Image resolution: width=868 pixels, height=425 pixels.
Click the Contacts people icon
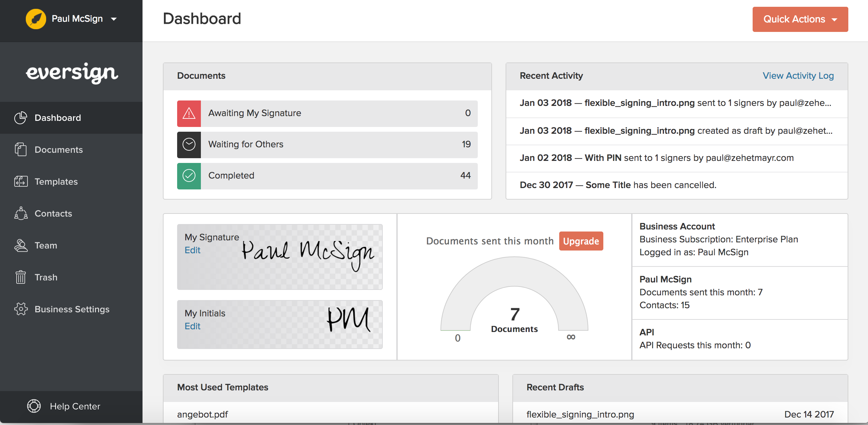tap(20, 214)
